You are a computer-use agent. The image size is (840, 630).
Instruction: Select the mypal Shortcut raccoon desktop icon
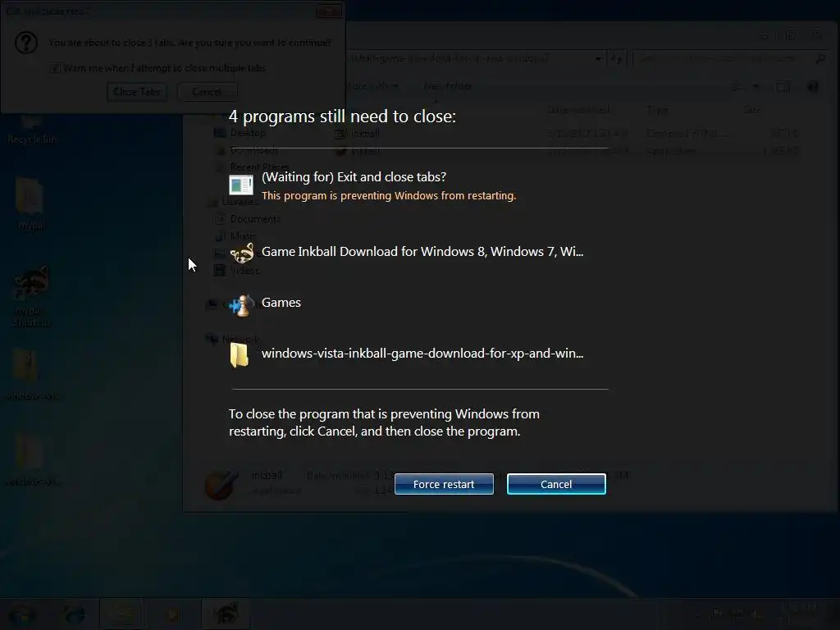point(32,295)
